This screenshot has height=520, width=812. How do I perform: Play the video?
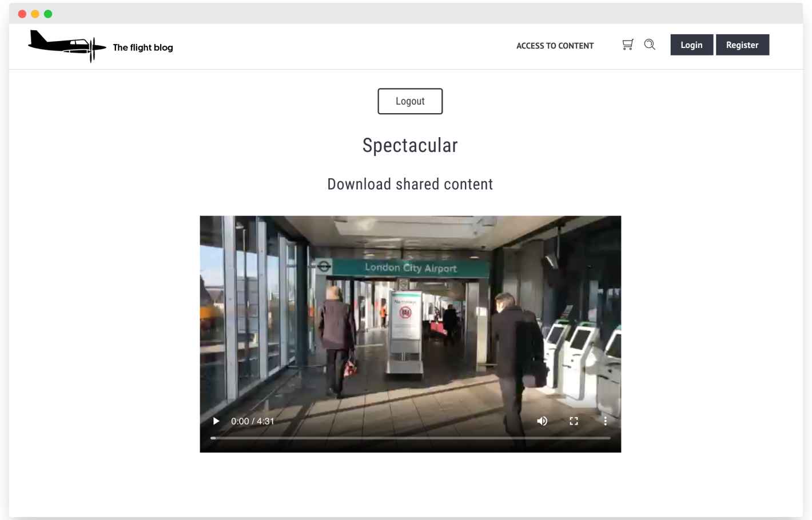tap(216, 421)
